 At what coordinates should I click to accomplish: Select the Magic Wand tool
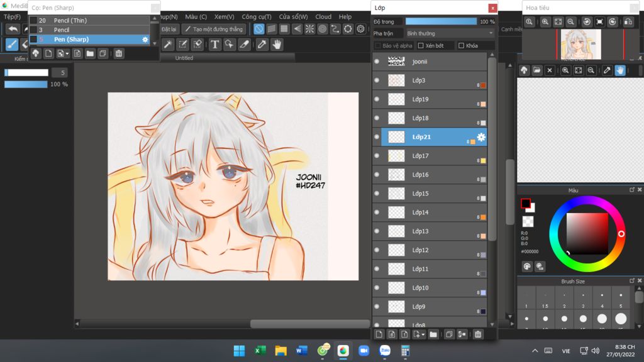(168, 45)
